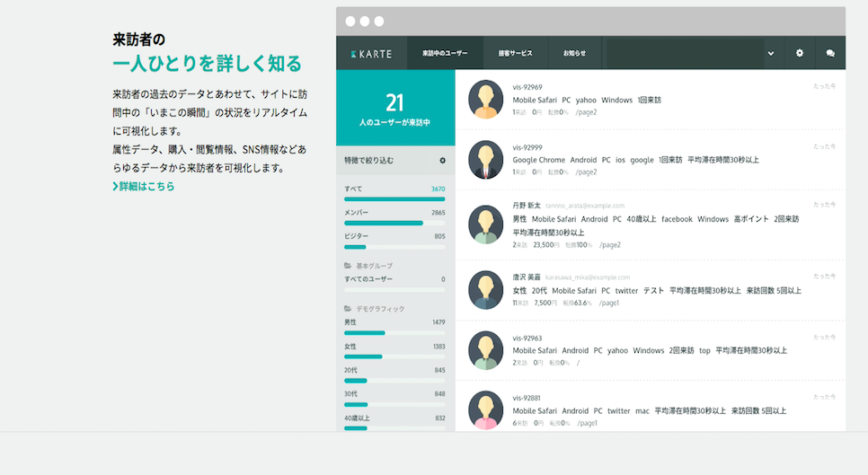This screenshot has width=868, height=475.
Task: Open visitor name 丹野 新太
Action: (527, 206)
